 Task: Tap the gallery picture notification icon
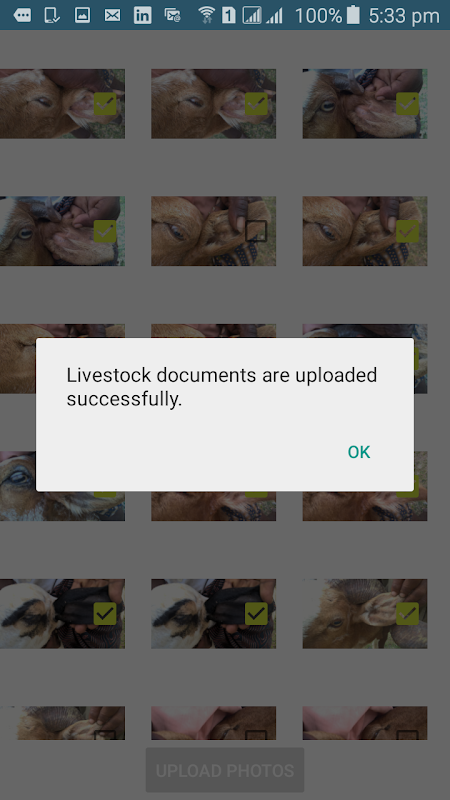point(82,15)
